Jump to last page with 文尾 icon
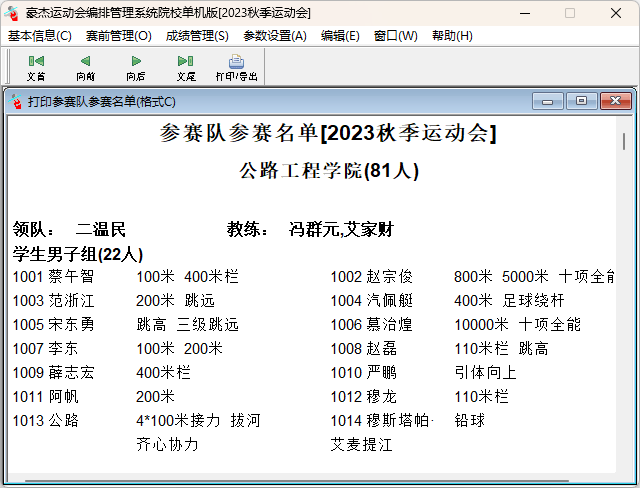640x488 pixels. pyautogui.click(x=186, y=67)
